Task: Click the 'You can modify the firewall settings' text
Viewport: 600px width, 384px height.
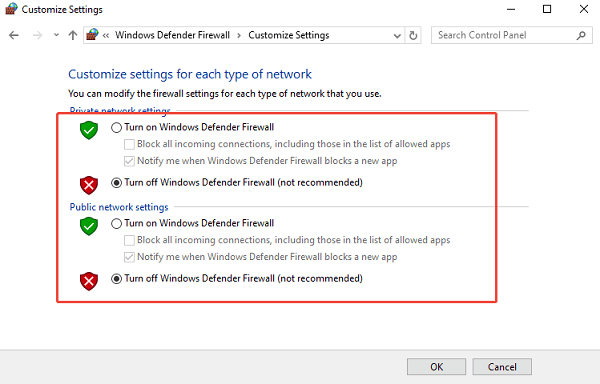Action: coord(225,94)
